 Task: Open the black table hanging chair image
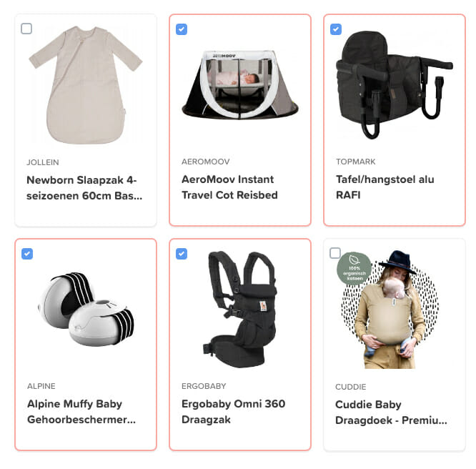pos(394,85)
